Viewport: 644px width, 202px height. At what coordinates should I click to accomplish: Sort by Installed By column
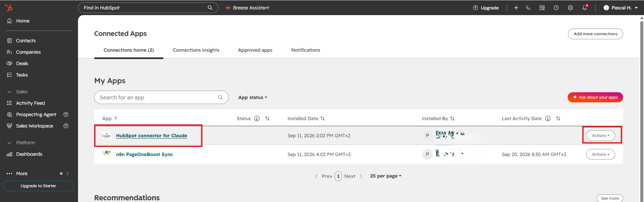452,118
